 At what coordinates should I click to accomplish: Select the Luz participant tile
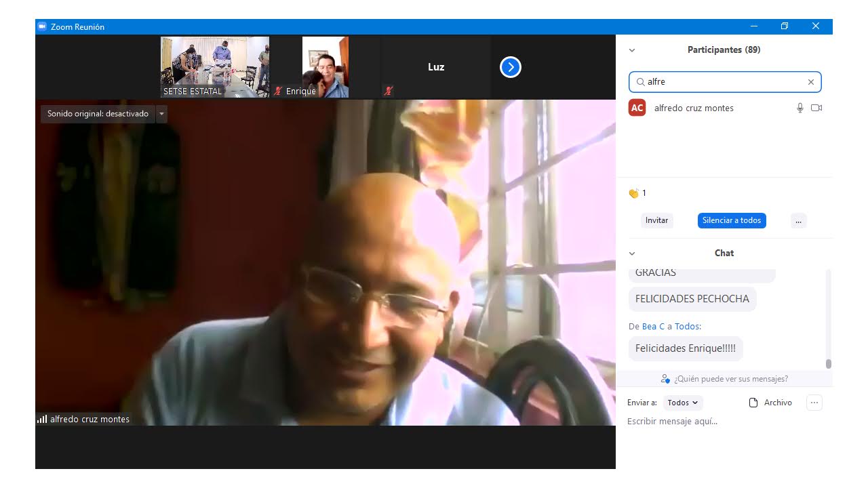[436, 67]
